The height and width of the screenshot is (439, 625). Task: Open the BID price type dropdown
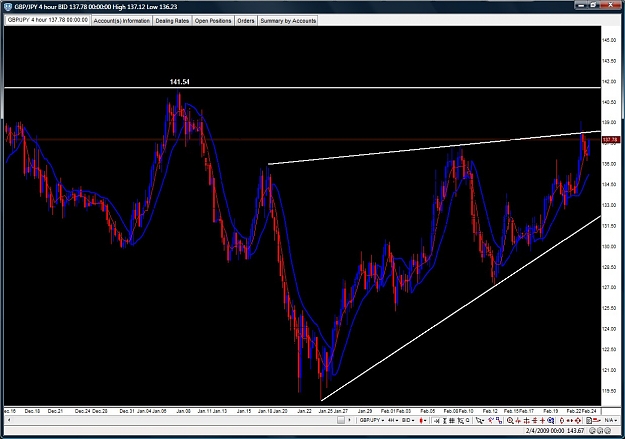point(408,420)
